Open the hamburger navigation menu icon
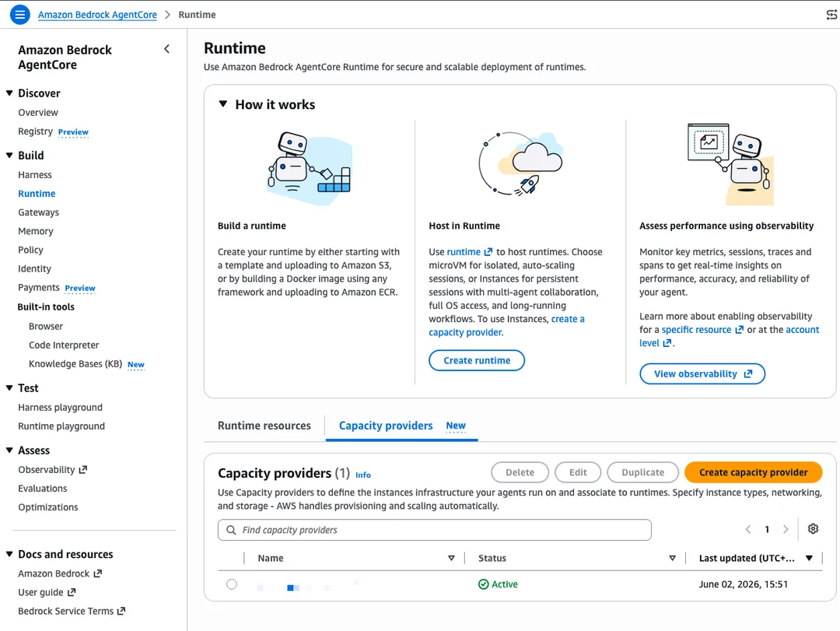The height and width of the screenshot is (631, 840). (19, 15)
